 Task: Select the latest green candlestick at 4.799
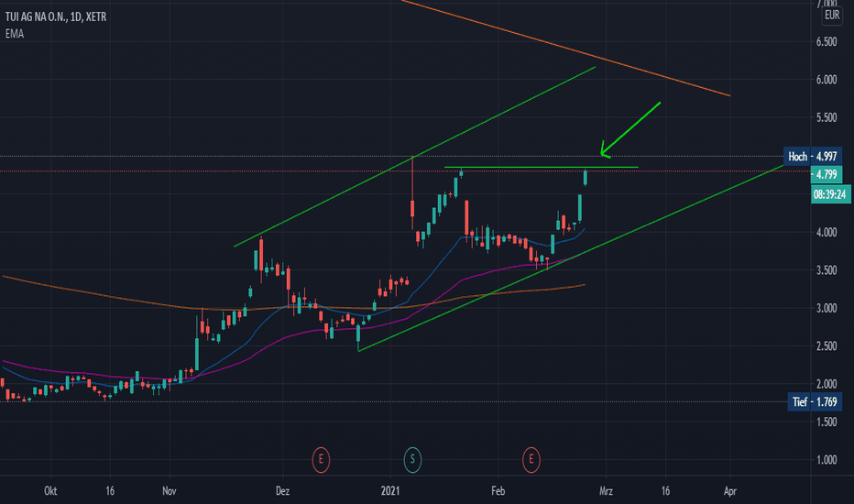[586, 178]
